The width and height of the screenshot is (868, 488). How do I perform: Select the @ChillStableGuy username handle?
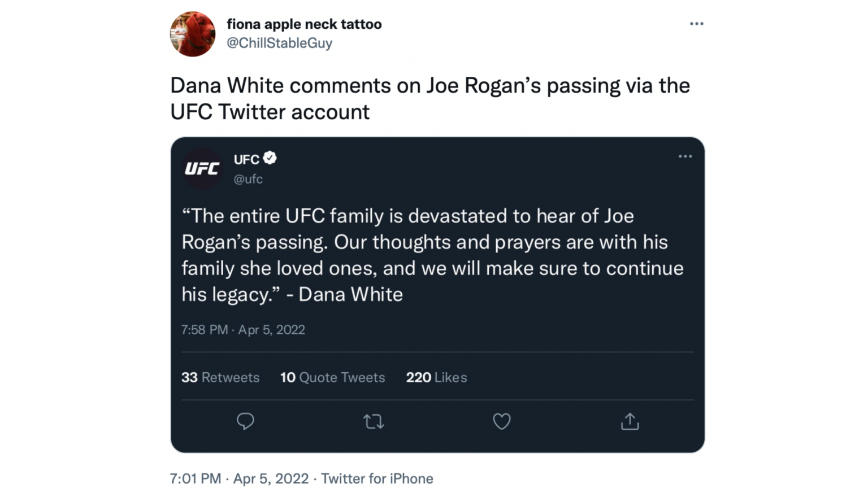tap(280, 43)
